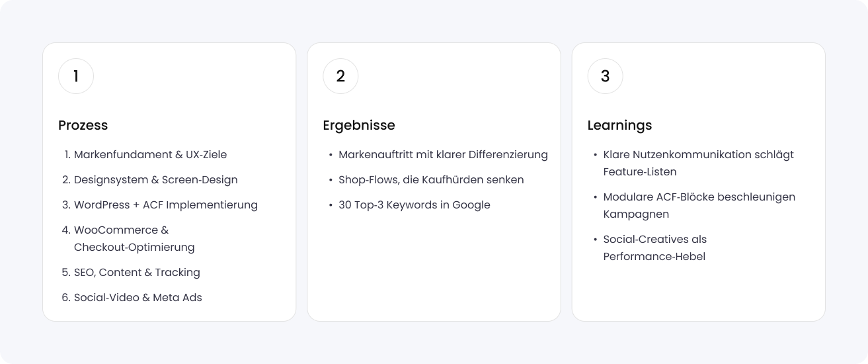The width and height of the screenshot is (868, 364).
Task: Select the Learnings heading
Action: (619, 125)
